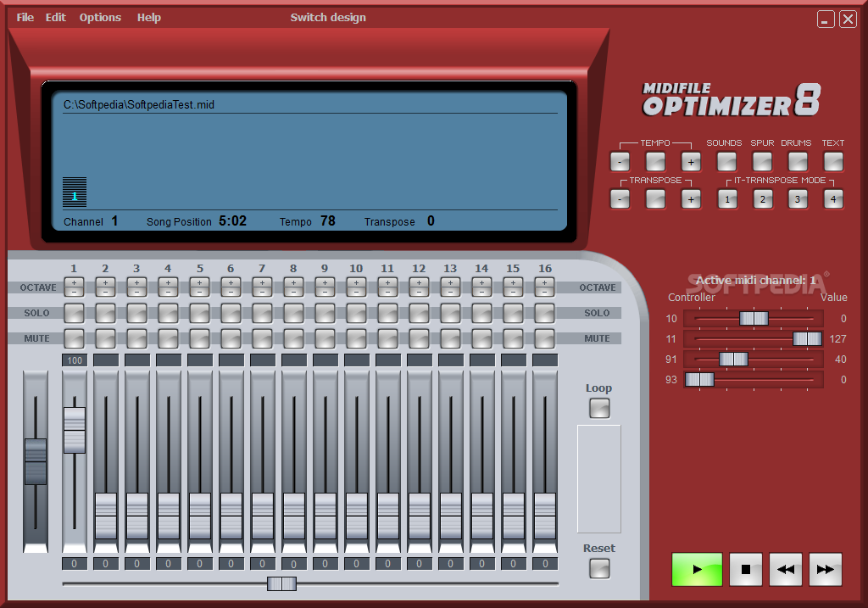Click the octave stepper for channel 4
The width and height of the screenshot is (868, 608).
tap(169, 287)
